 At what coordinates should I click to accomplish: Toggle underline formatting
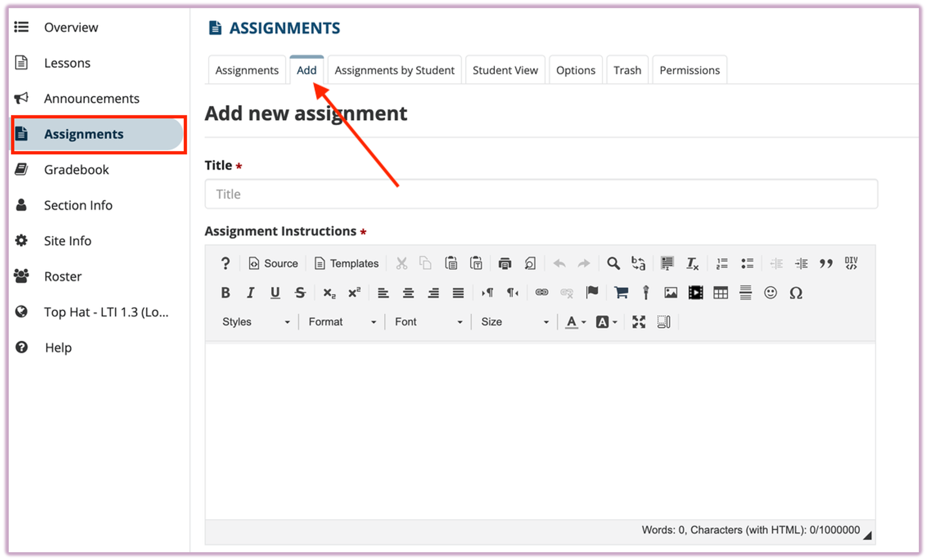276,293
